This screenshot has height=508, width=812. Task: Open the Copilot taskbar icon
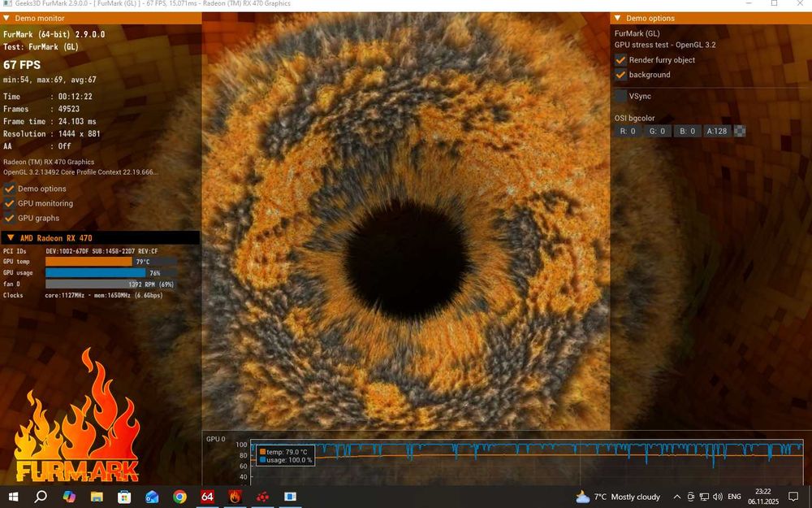click(69, 497)
